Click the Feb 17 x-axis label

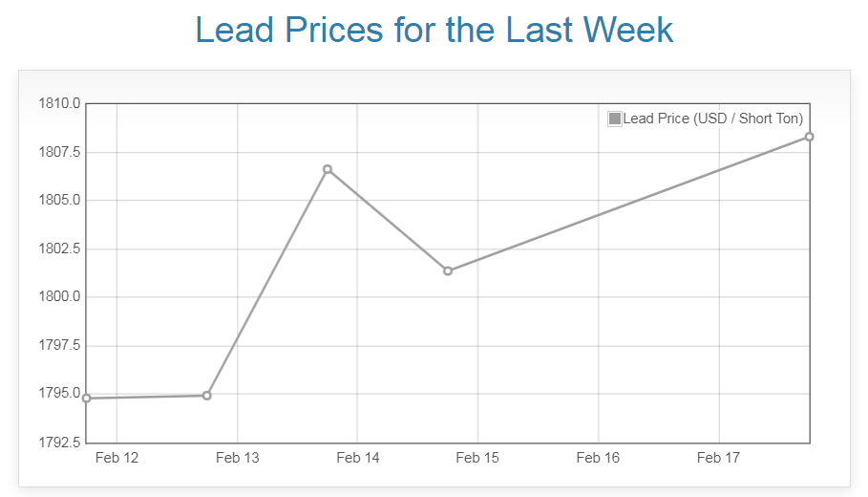coord(718,458)
